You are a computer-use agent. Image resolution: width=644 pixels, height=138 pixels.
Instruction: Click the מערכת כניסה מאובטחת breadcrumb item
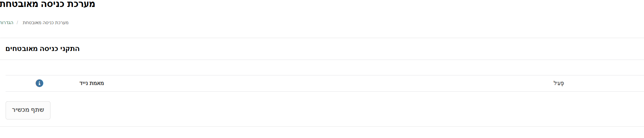(46, 23)
